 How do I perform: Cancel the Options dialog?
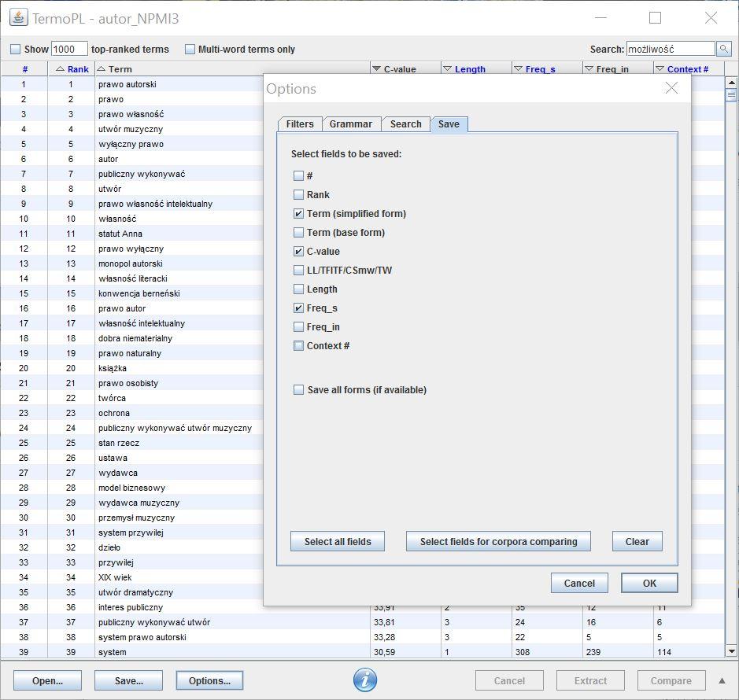(x=579, y=583)
